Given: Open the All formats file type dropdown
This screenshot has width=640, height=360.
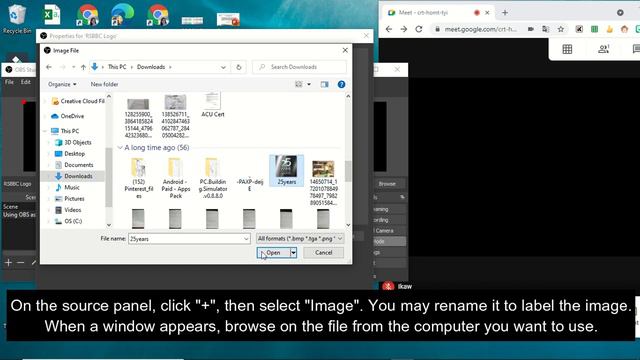Looking at the screenshot, I should [300, 239].
